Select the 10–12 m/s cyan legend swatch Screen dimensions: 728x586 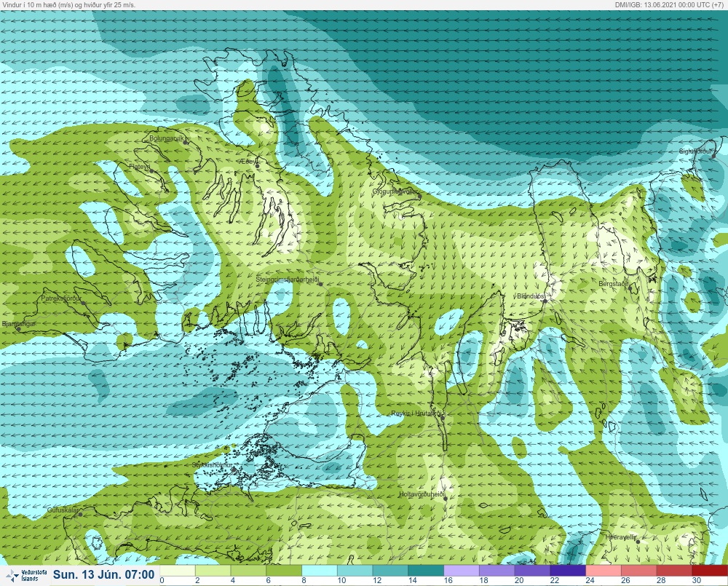click(355, 571)
